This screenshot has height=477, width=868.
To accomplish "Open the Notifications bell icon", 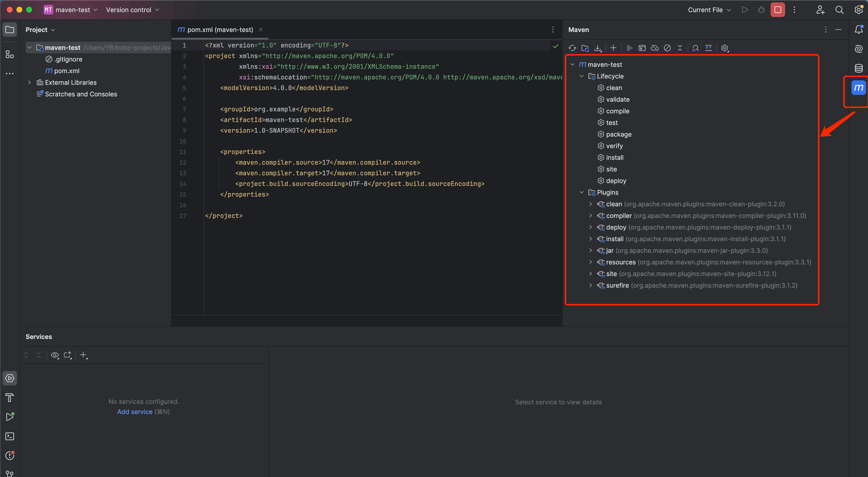I will (x=859, y=30).
